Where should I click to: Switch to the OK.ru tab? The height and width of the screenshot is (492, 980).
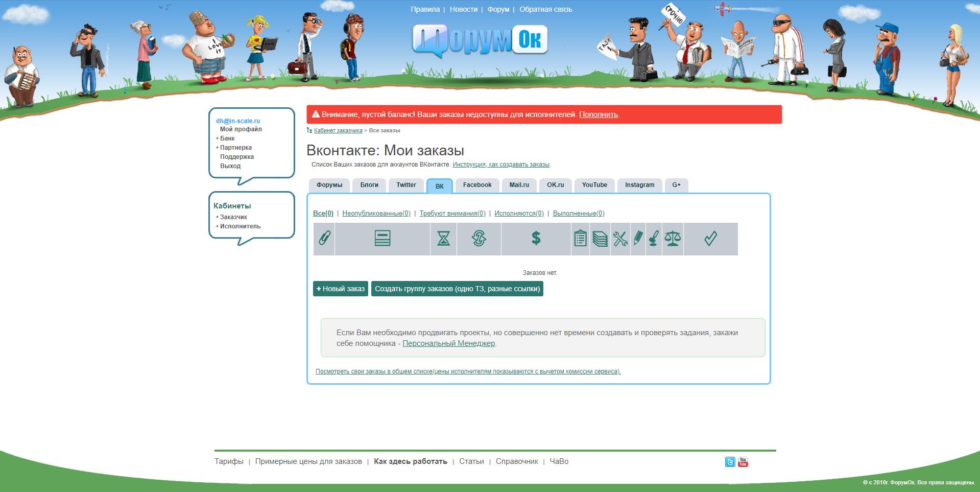click(556, 185)
